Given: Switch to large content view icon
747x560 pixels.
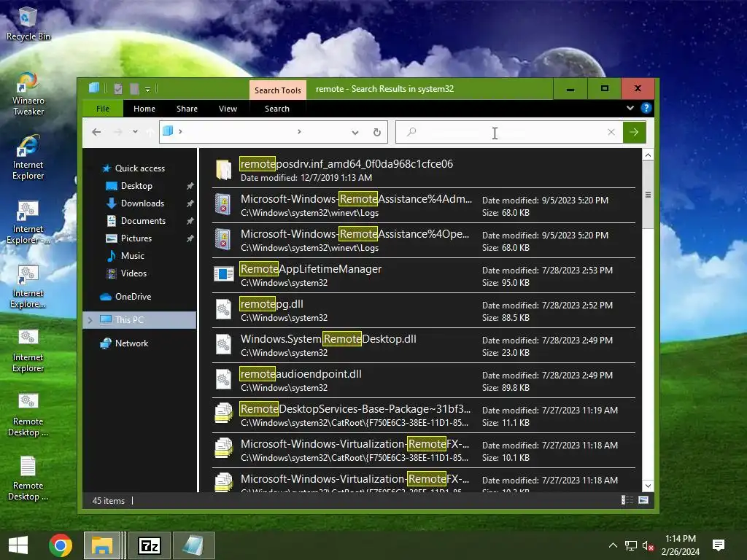Looking at the screenshot, I should click(643, 499).
